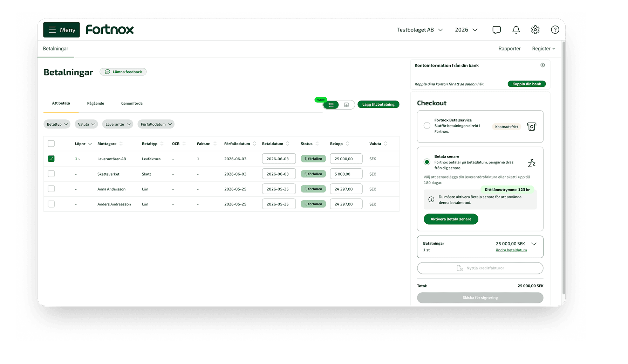Image resolution: width=628 pixels, height=364 pixels.
Task: Open the 2026 year dropdown
Action: click(x=466, y=30)
